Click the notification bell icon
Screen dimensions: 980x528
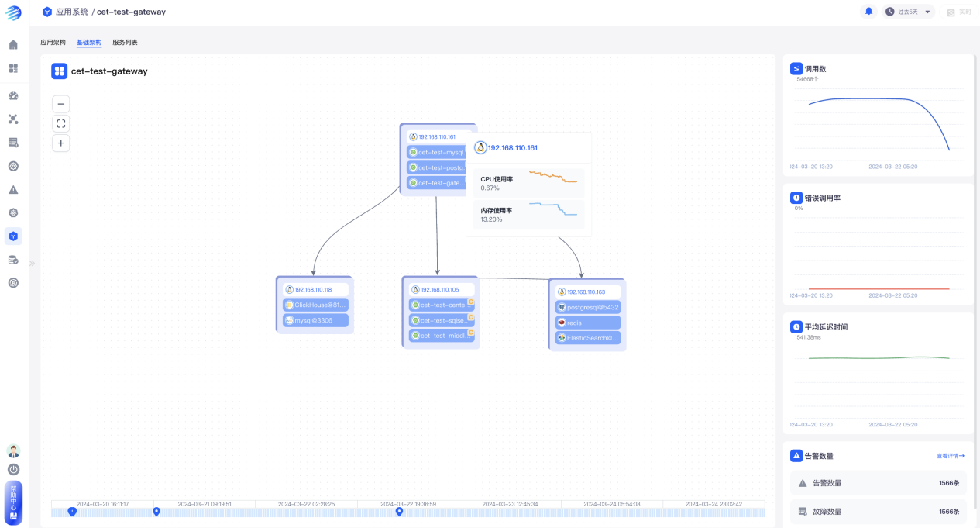click(x=868, y=12)
